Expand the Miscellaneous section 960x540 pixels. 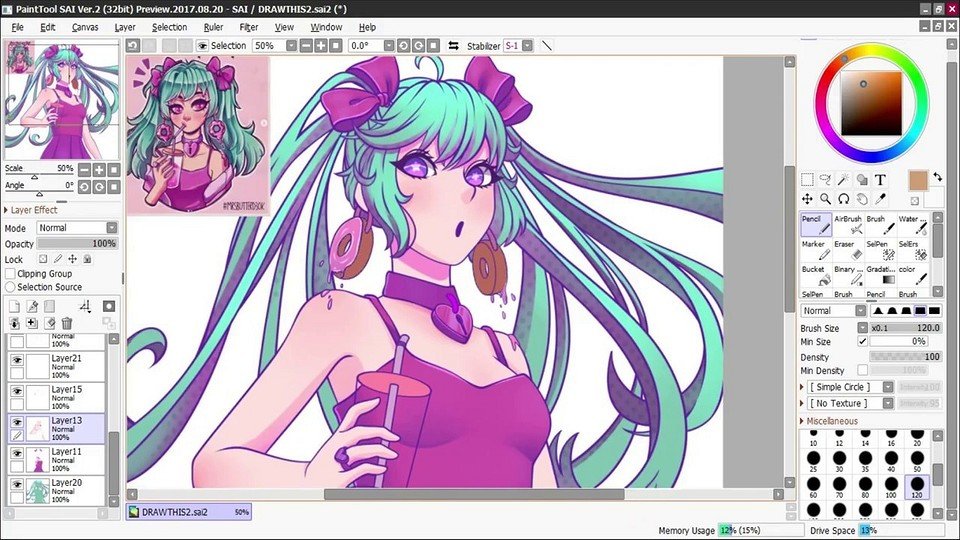(x=829, y=421)
